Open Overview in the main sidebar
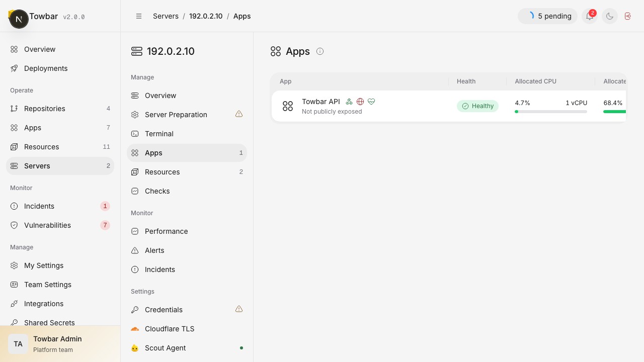The height and width of the screenshot is (362, 644). coord(60,49)
